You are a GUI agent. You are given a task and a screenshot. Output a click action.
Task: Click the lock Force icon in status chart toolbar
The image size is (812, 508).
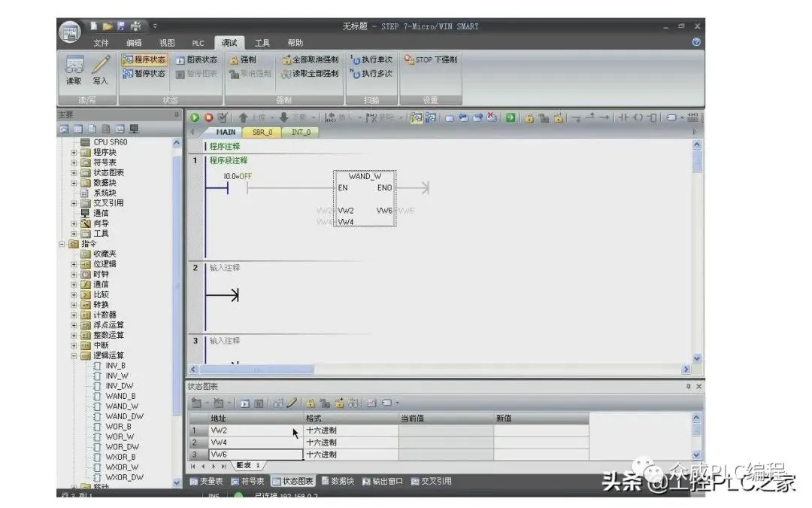click(311, 403)
